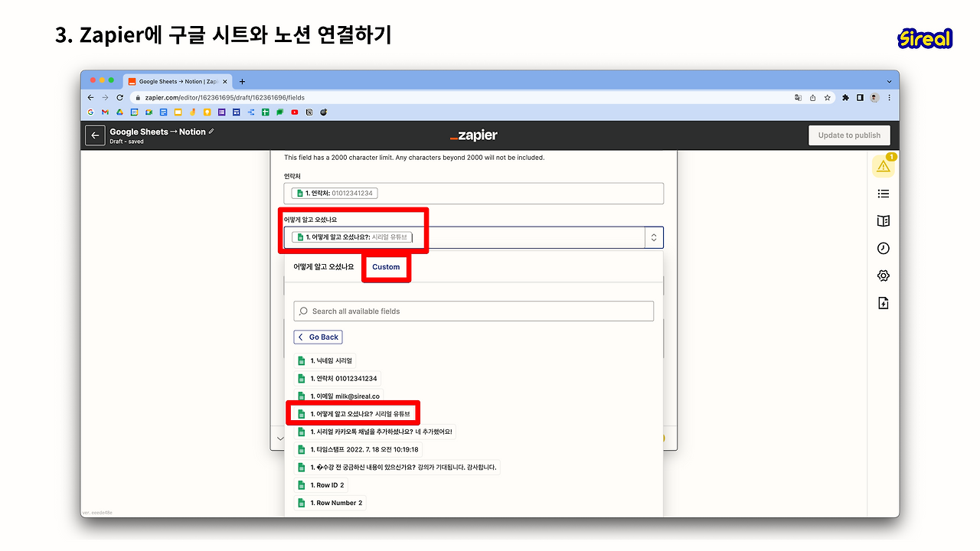Click the 연락처 input field
The width and height of the screenshot is (980, 551).
[x=474, y=194]
